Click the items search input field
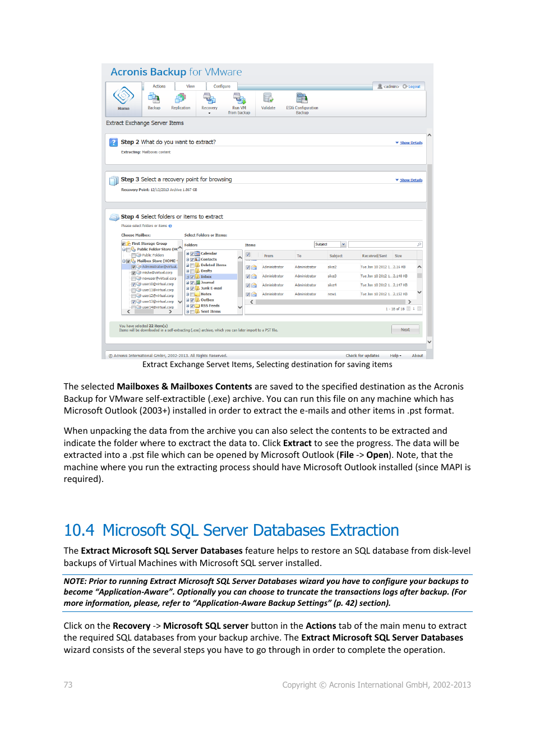 385,244
